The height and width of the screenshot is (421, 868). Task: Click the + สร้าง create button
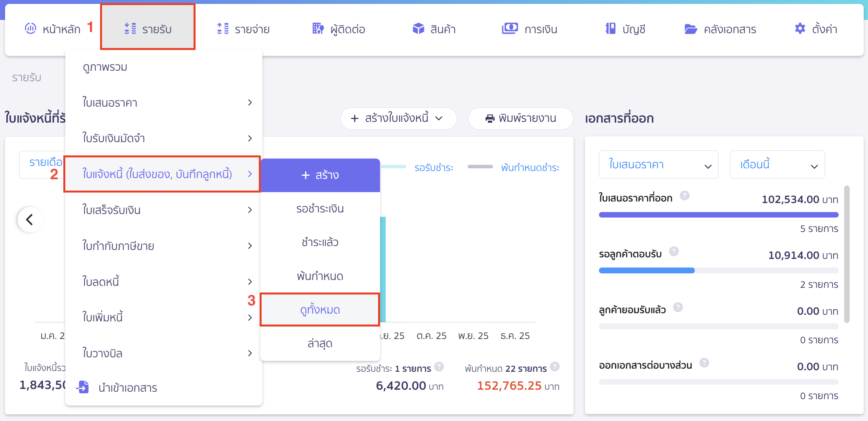coord(320,175)
